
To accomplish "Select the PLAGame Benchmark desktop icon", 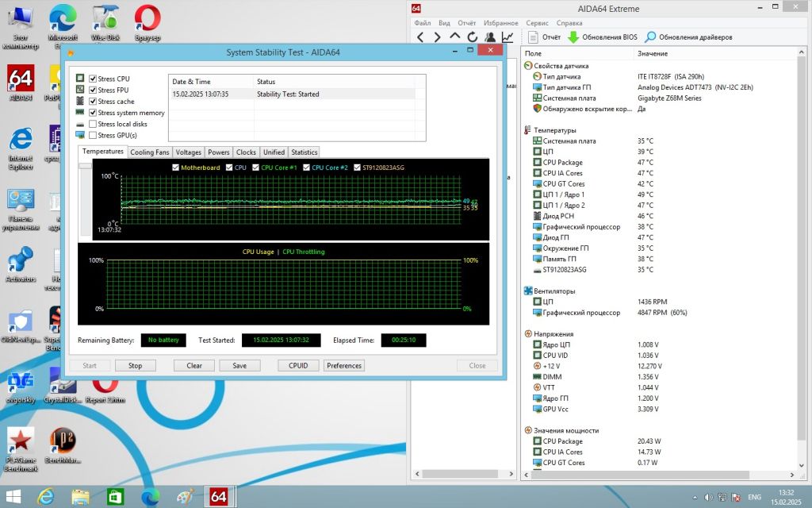I will click(x=21, y=449).
